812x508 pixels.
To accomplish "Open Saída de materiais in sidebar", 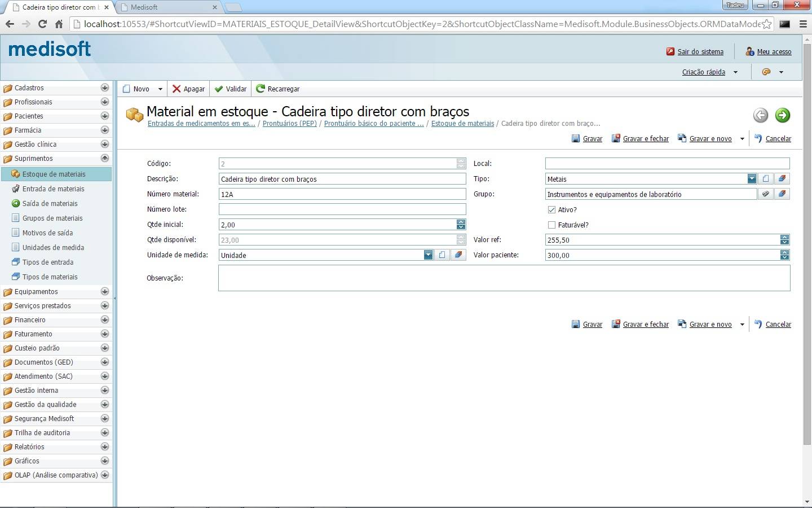I will point(50,203).
